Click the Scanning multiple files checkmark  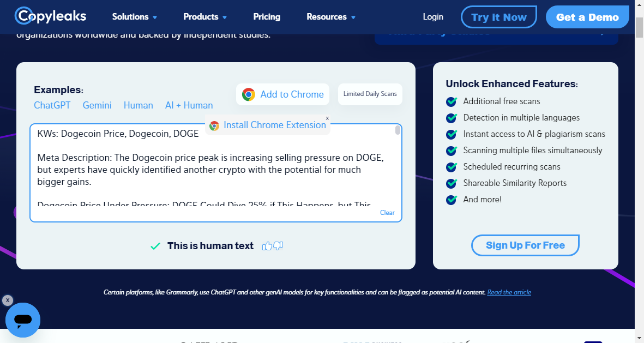click(x=452, y=151)
